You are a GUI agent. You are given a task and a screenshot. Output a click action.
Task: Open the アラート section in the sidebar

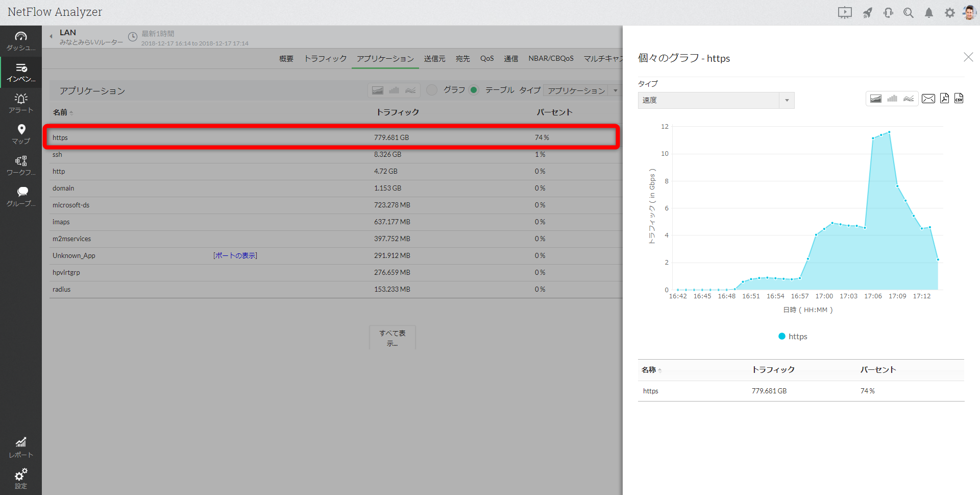pyautogui.click(x=20, y=103)
